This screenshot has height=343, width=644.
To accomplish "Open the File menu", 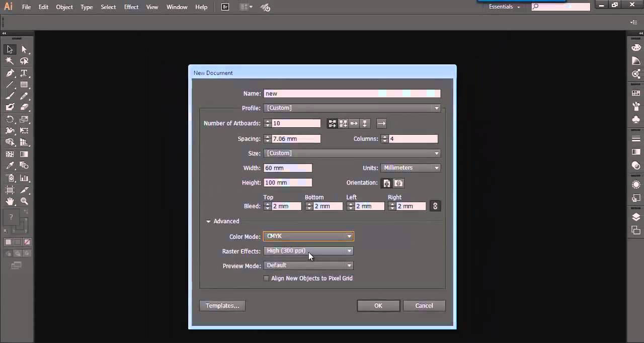I will [x=26, y=7].
